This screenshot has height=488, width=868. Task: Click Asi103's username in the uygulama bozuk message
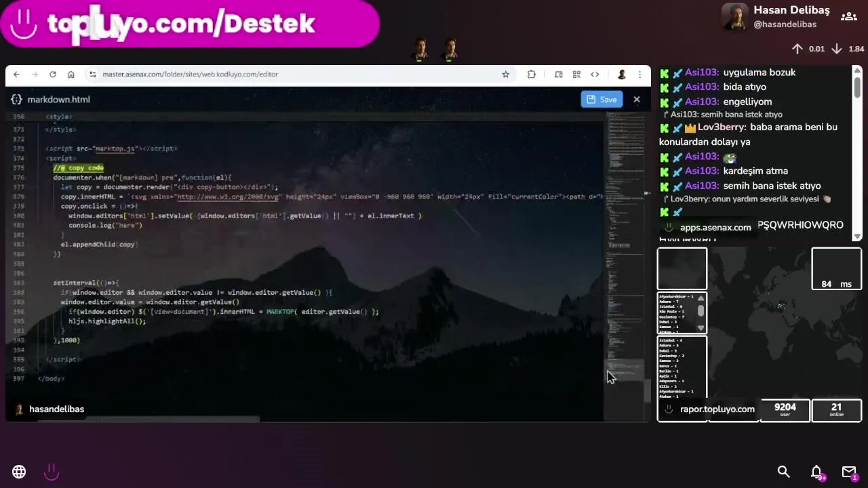[x=702, y=73]
